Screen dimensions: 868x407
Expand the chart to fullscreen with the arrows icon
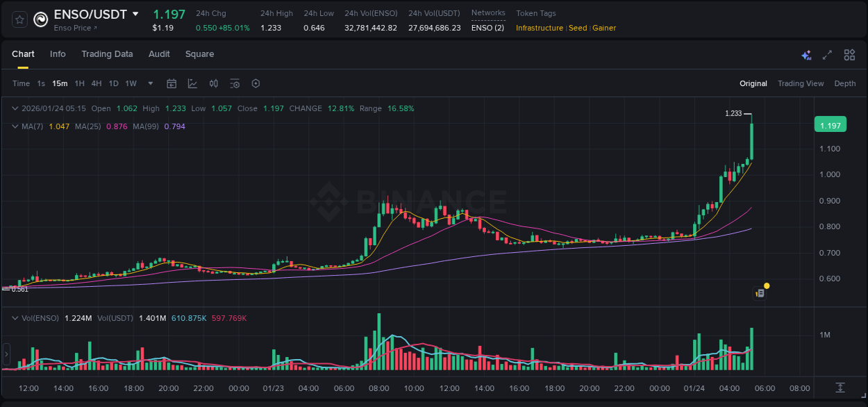826,54
